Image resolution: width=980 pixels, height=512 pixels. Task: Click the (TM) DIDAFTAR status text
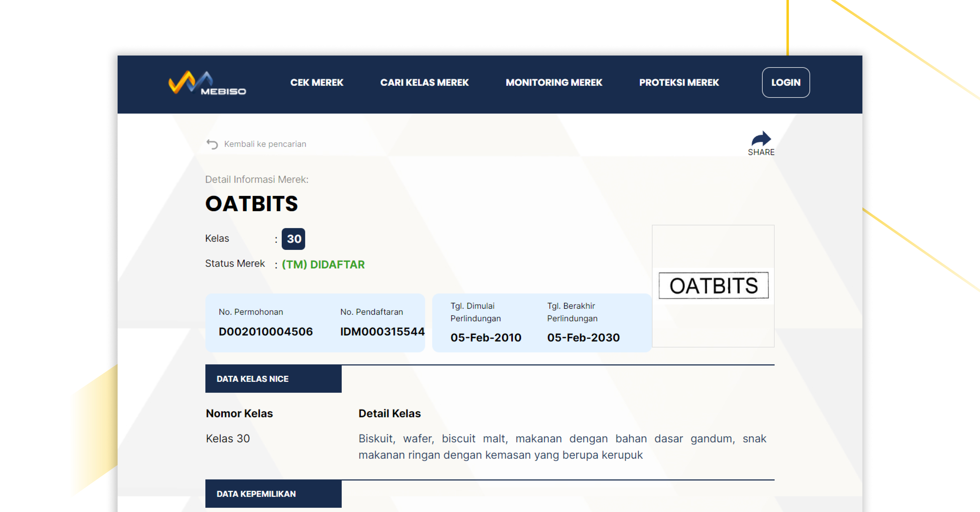pos(323,264)
